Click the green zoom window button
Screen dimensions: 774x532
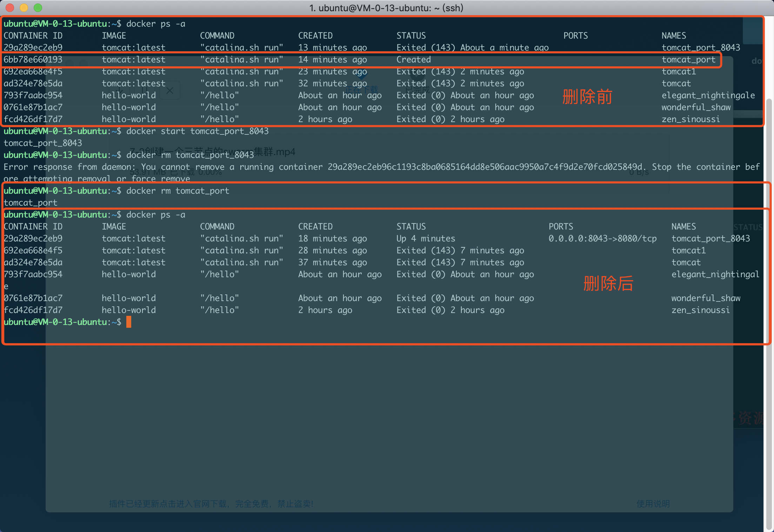pos(38,7)
